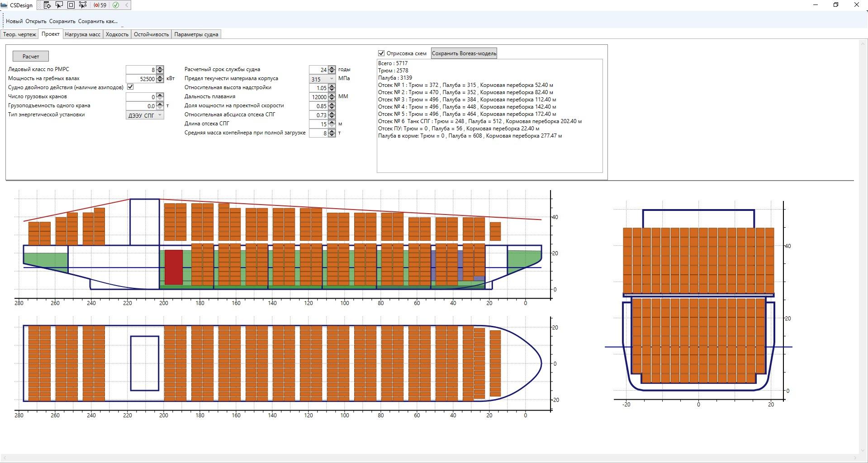868x463 pixels.
Task: Switch to the 'Остойчивость' tab
Action: point(151,34)
